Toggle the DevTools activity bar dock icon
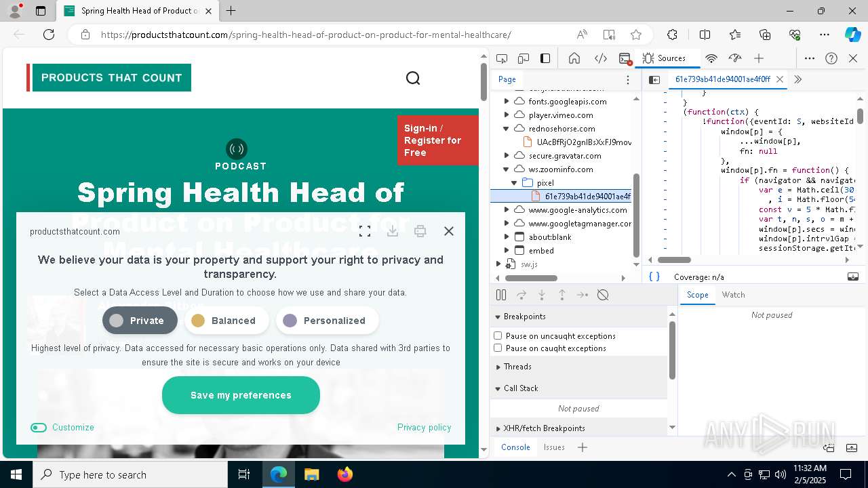This screenshot has width=868, height=488. coord(545,58)
